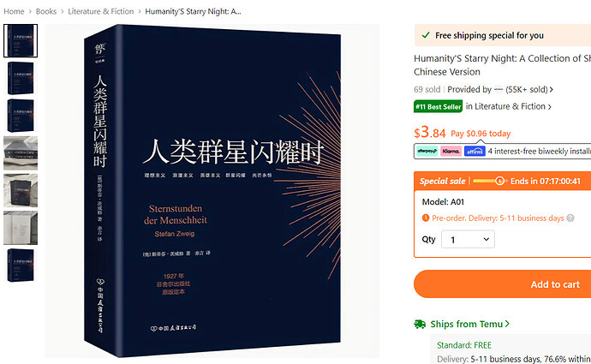
Task: Click the orange pre-order clock icon
Action: point(426,218)
